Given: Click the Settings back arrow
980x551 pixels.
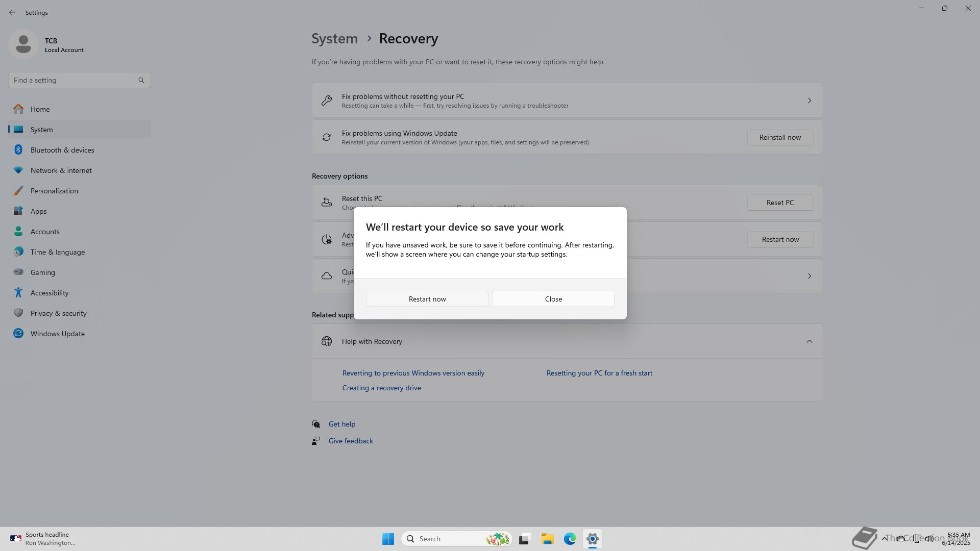Looking at the screenshot, I should pyautogui.click(x=12, y=12).
